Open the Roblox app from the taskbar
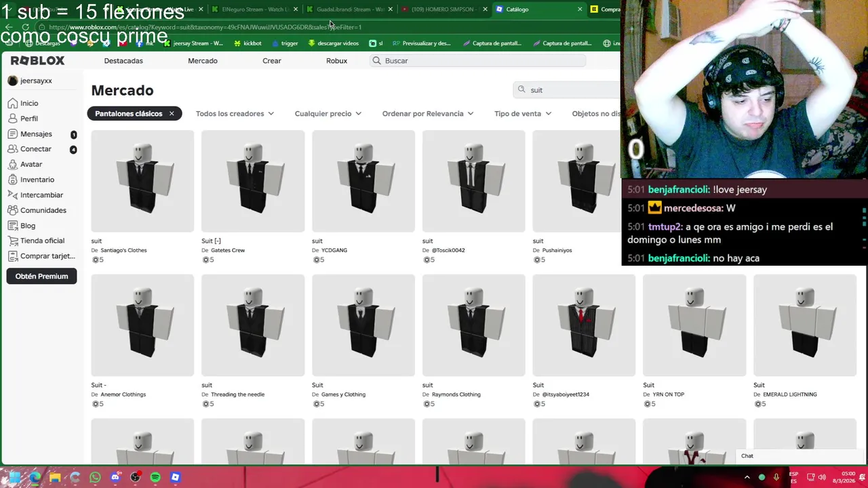The height and width of the screenshot is (488, 868). (x=175, y=477)
